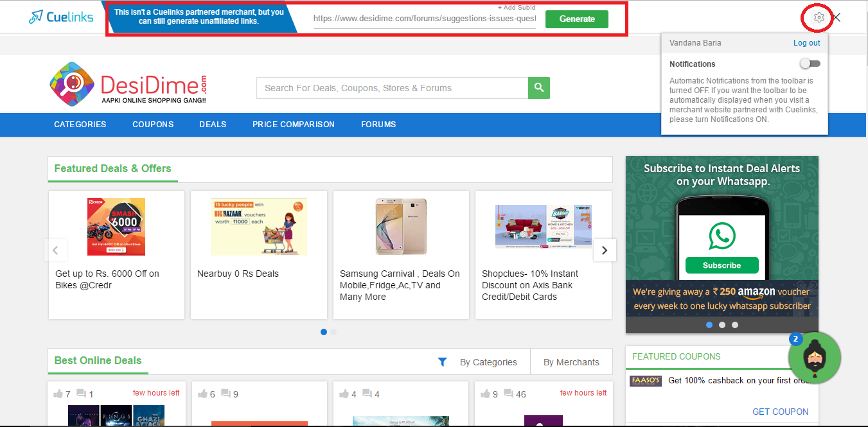Viewport: 868px width, 427px height.
Task: Click the 'isn't a Cuelinks partnered merchant' message
Action: pyautogui.click(x=199, y=17)
